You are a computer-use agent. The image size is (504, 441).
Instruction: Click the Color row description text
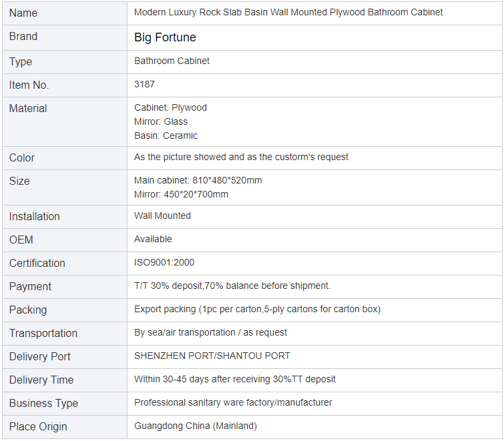point(241,157)
